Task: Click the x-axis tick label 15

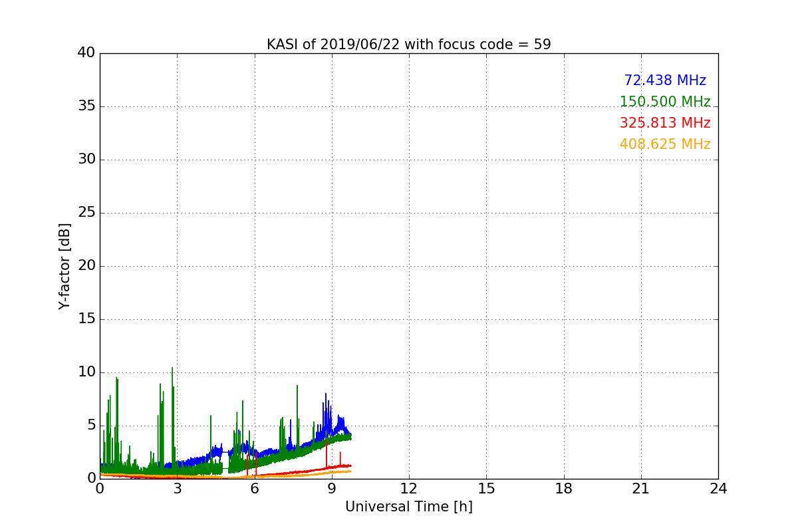Action: click(x=486, y=489)
